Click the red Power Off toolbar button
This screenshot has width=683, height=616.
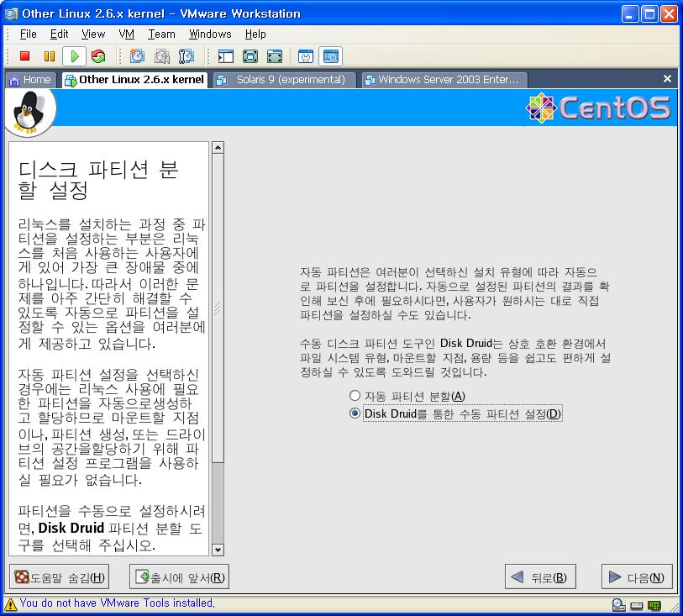click(x=24, y=56)
